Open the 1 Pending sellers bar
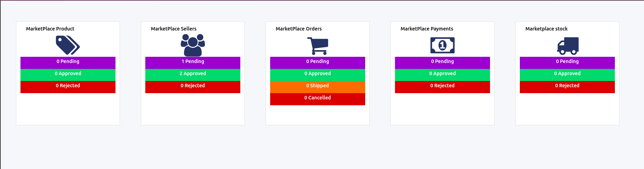Image resolution: width=644 pixels, height=169 pixels. coord(193,62)
